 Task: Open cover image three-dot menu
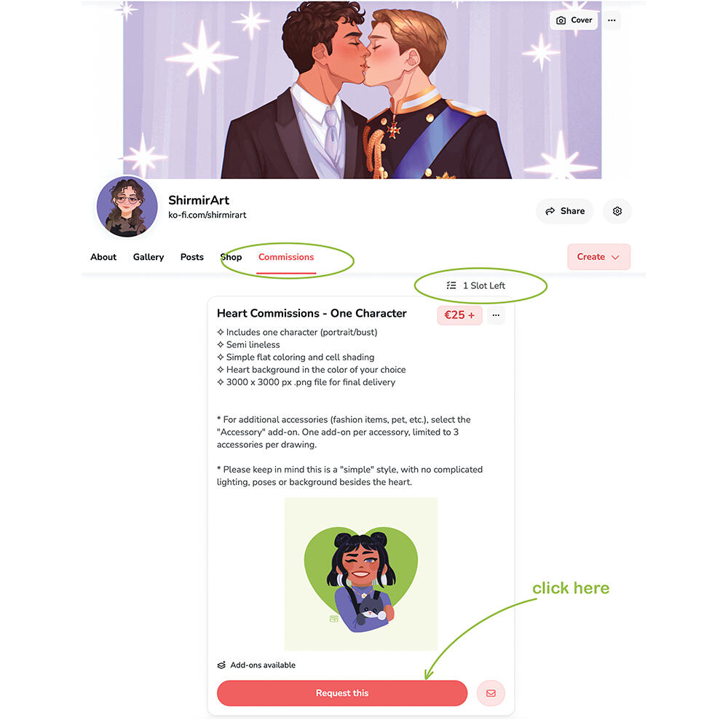[612, 20]
